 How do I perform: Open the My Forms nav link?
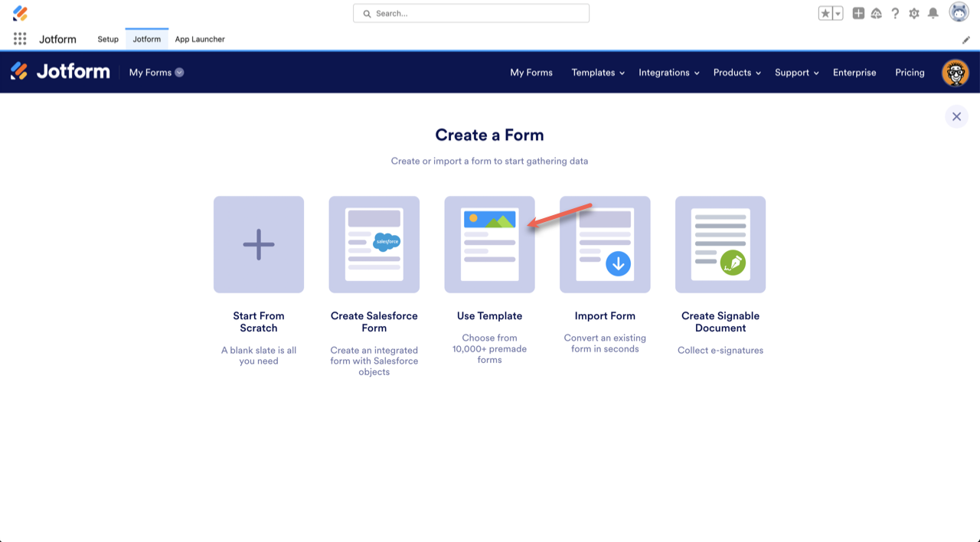[x=531, y=72]
